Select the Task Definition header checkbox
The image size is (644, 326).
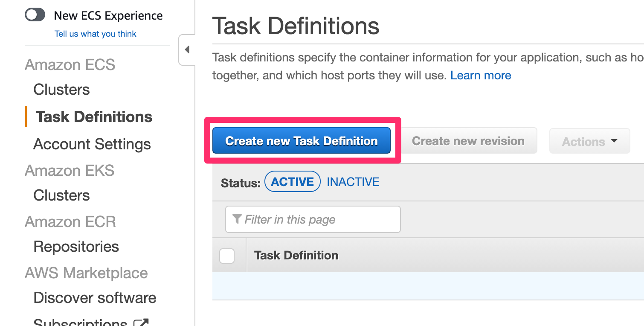(227, 256)
